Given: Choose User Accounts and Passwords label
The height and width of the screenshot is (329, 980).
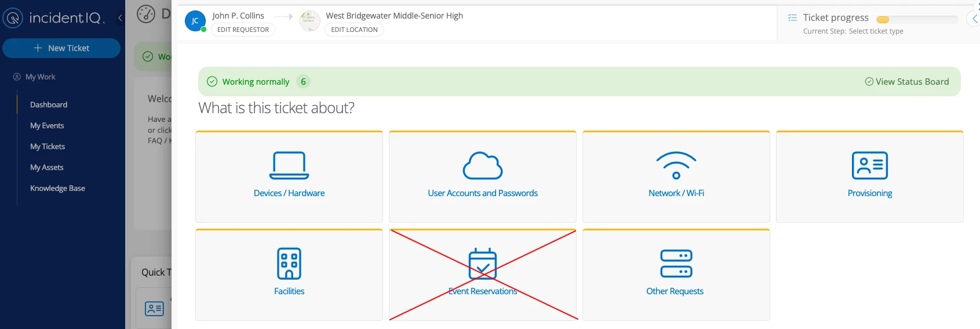Looking at the screenshot, I should 483,193.
